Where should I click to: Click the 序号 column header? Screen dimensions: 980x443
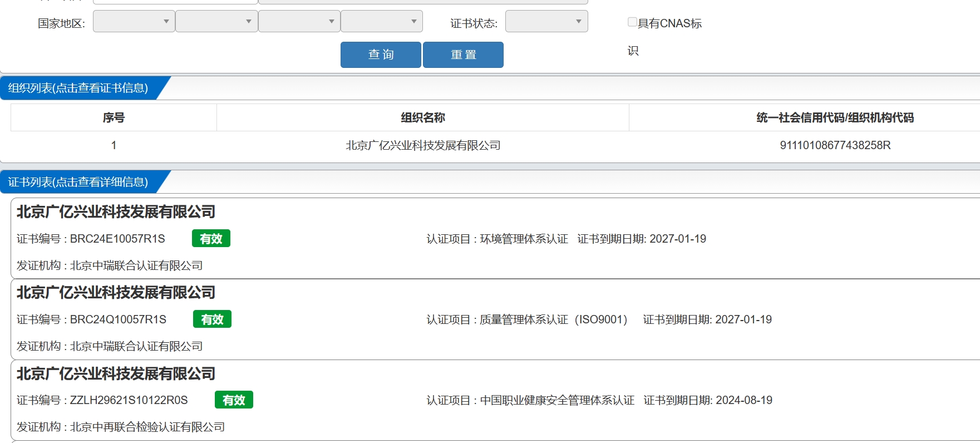[114, 117]
